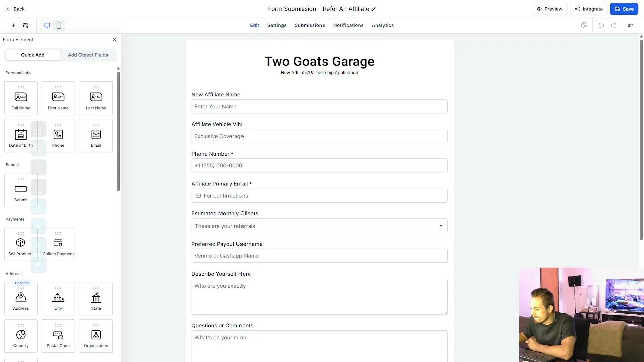644x362 pixels.
Task: Add the Date of birth element
Action: click(21, 136)
